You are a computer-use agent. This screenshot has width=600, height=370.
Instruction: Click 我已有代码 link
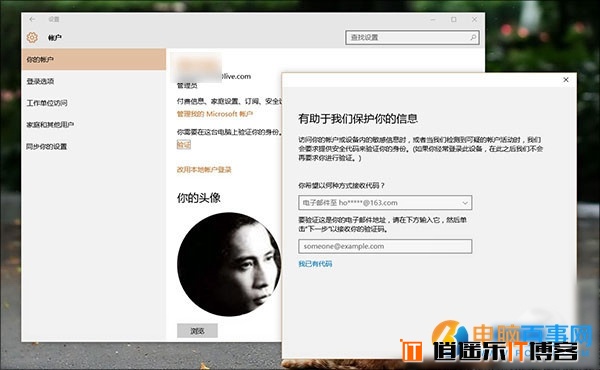pyautogui.click(x=315, y=264)
